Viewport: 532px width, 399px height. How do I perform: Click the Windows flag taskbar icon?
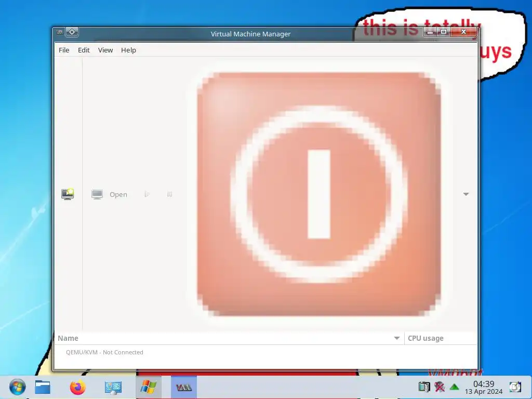148,387
